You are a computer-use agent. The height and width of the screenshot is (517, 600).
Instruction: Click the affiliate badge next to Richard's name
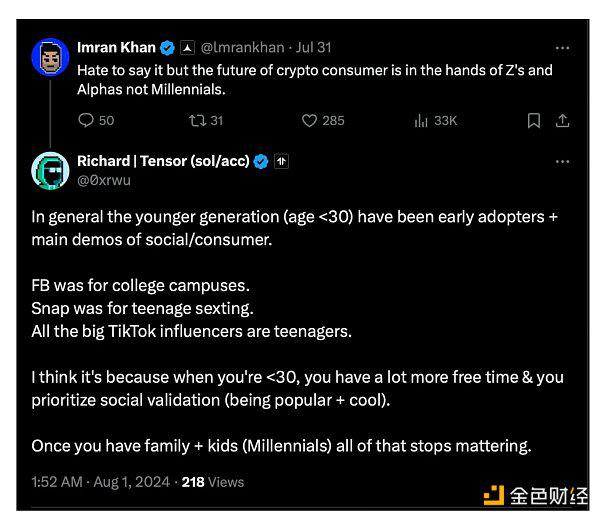click(x=281, y=161)
